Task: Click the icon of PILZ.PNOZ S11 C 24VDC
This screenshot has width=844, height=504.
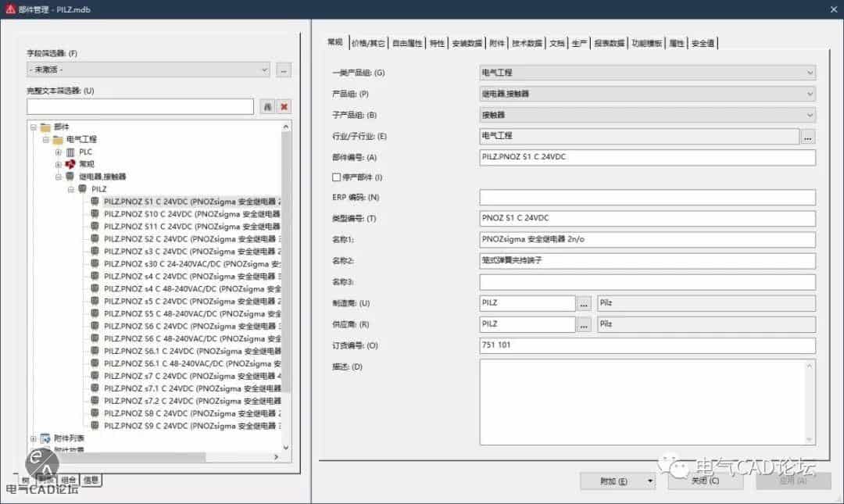Action: pyautogui.click(x=95, y=226)
